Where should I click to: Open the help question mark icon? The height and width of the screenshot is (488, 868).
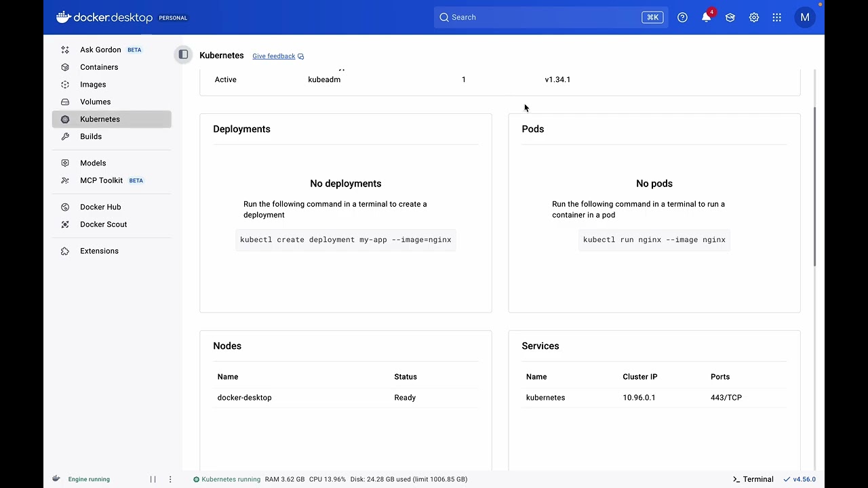(682, 18)
